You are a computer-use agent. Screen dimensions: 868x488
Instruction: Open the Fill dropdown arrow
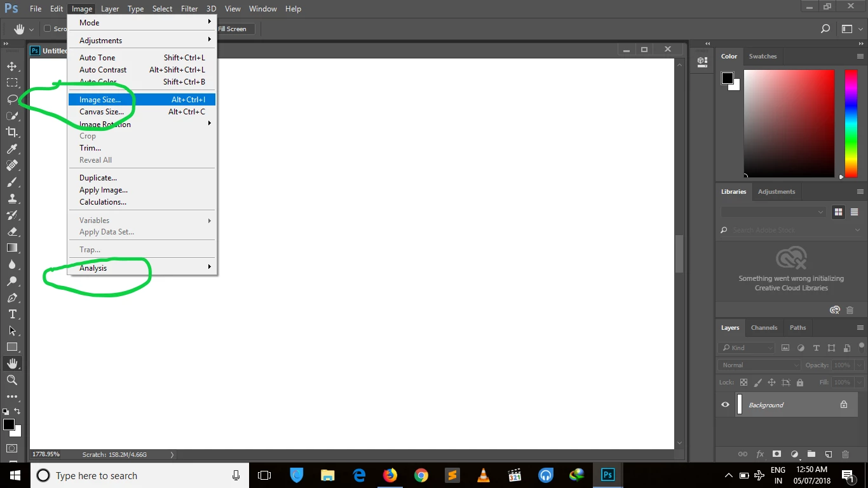[860, 383]
